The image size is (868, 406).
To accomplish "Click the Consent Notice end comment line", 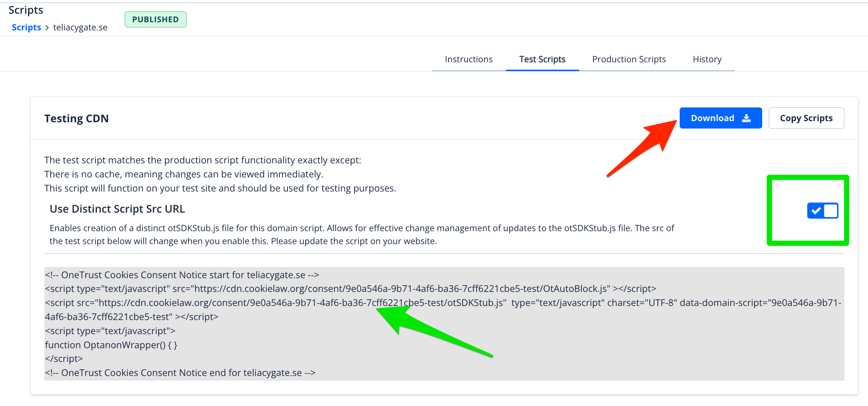I will [x=180, y=373].
